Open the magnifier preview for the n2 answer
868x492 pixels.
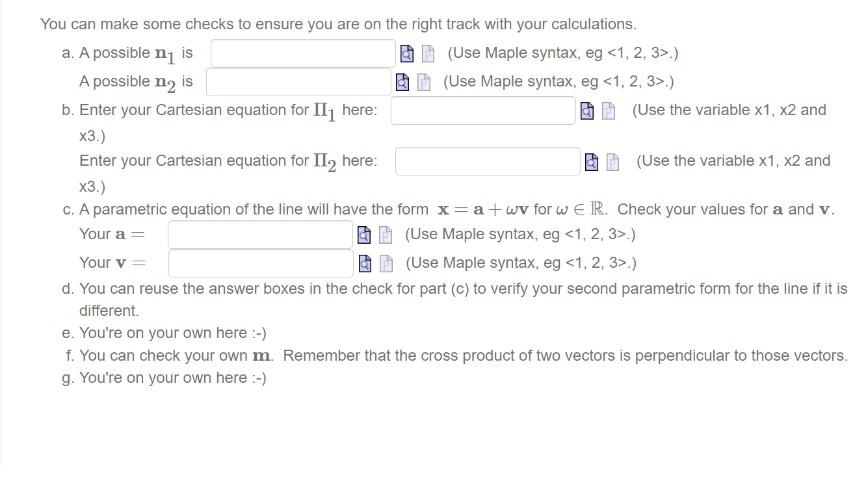click(402, 82)
